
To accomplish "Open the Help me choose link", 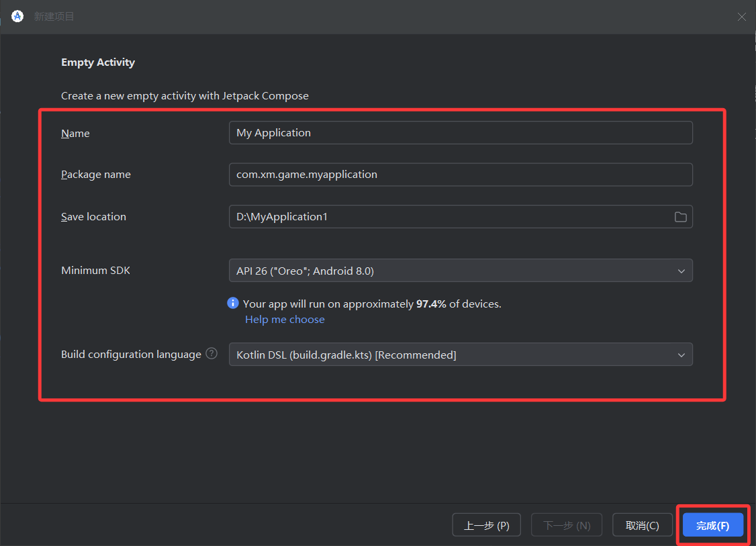I will point(285,320).
